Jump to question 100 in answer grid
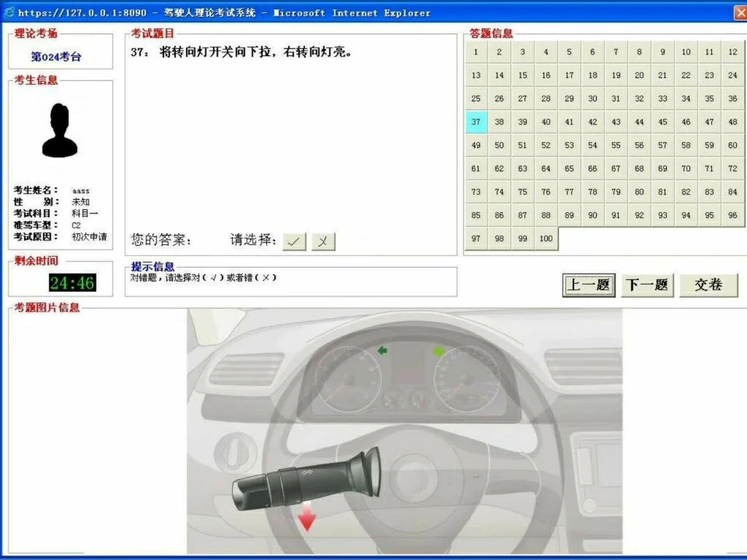 click(545, 239)
